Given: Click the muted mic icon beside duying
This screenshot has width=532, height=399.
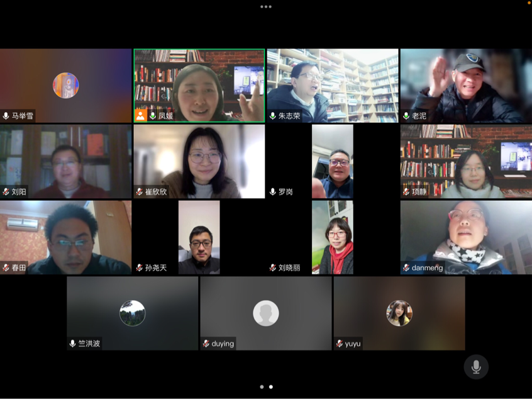Looking at the screenshot, I should pyautogui.click(x=206, y=344).
